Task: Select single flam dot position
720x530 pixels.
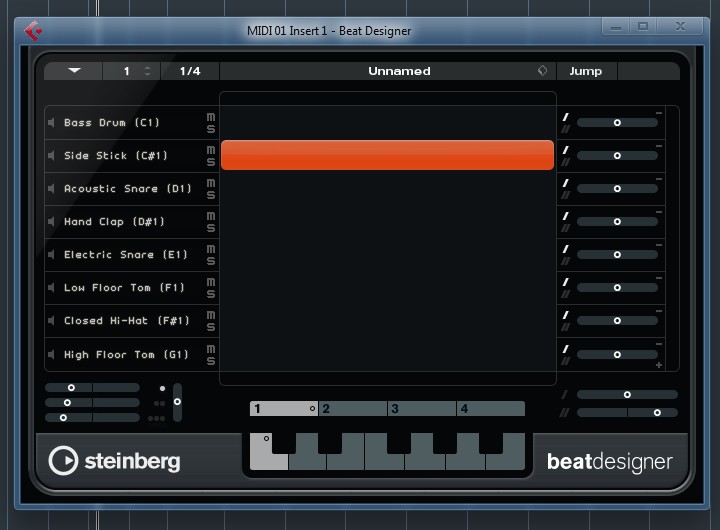Action: click(162, 389)
